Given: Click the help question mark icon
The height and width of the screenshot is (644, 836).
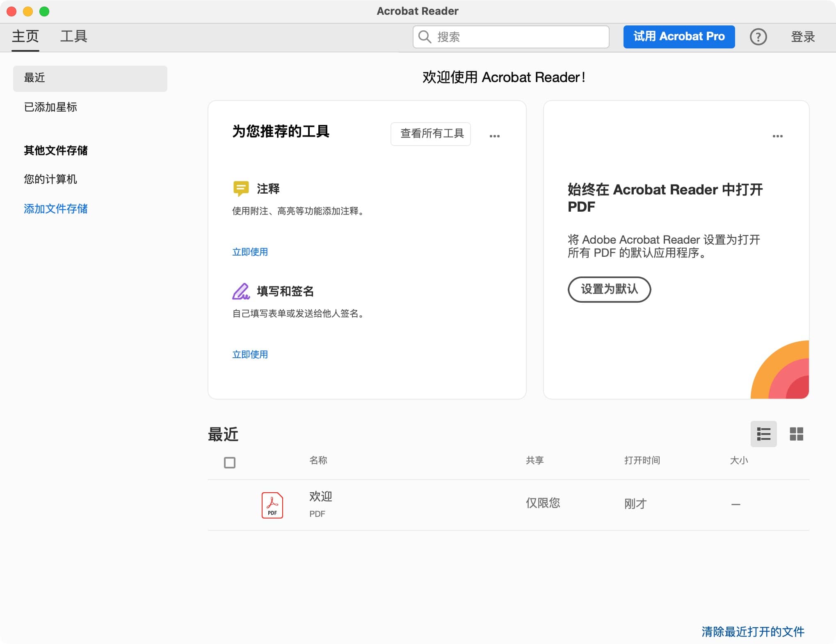Looking at the screenshot, I should [758, 37].
